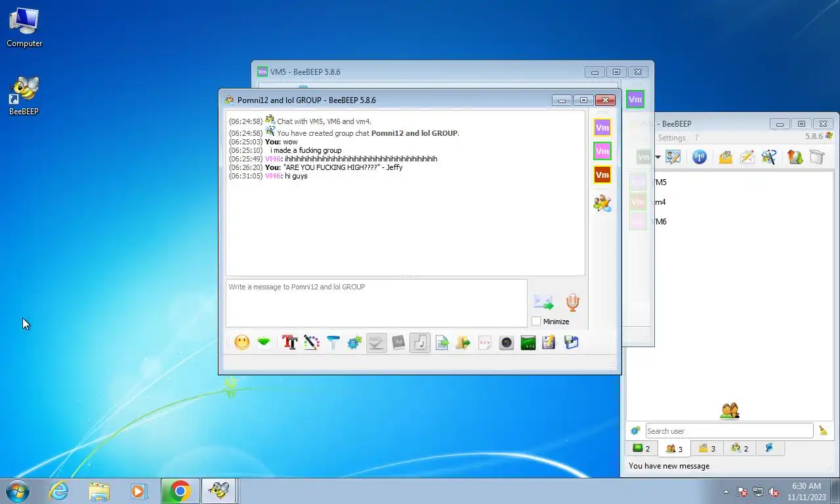This screenshot has height=504, width=840.
Task: Open the Settings menu in main window
Action: coord(672,138)
